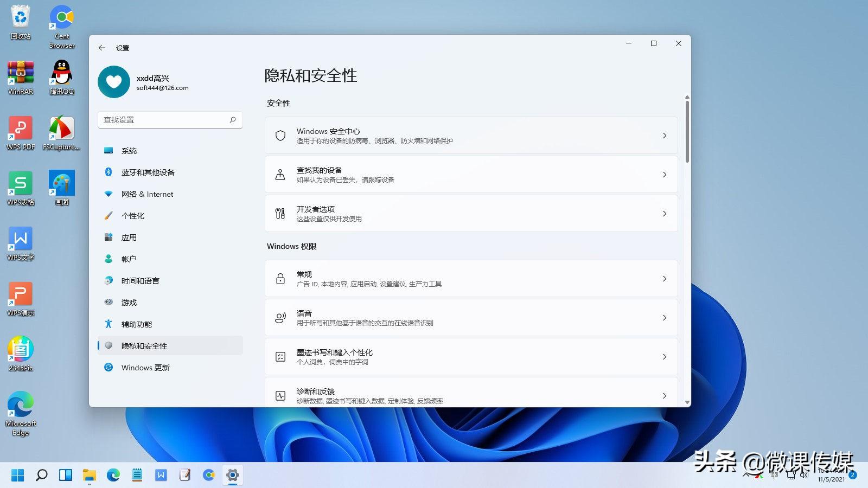Open 查找我的设备 settings
This screenshot has width=868, height=488.
470,174
